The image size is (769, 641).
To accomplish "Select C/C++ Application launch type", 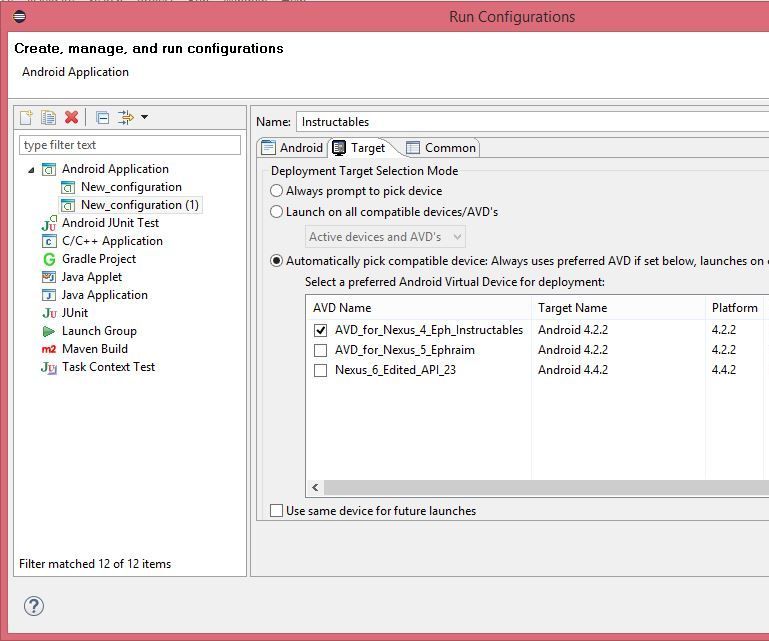I will (x=112, y=241).
